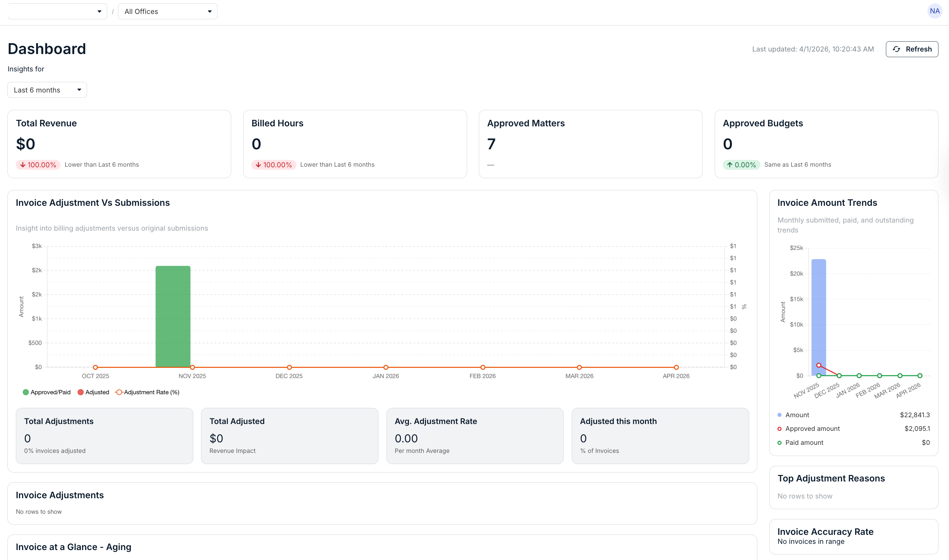Click the Approved amount legend marker
This screenshot has height=560, width=949.
point(779,429)
